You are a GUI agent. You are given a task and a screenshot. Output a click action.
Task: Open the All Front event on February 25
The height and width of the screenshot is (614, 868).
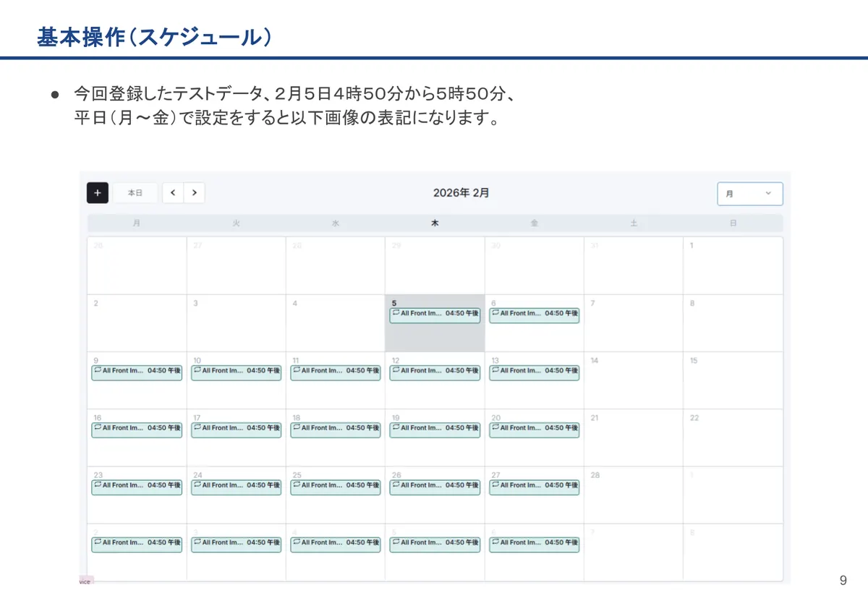point(336,487)
